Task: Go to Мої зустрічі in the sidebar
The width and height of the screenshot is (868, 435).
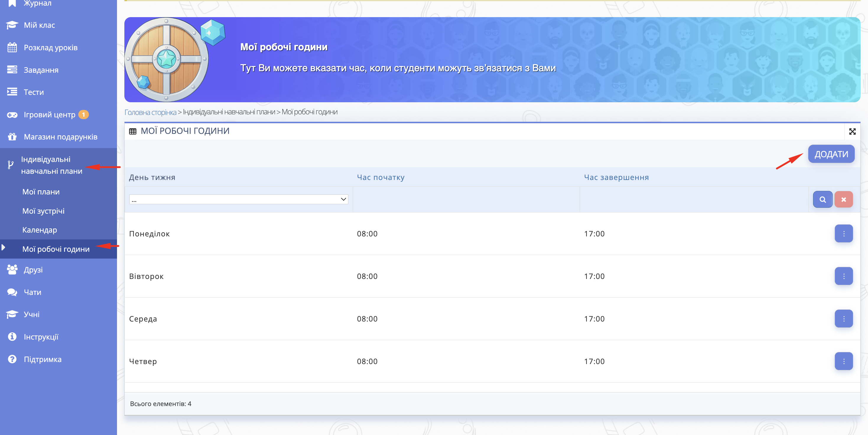Action: [x=43, y=211]
